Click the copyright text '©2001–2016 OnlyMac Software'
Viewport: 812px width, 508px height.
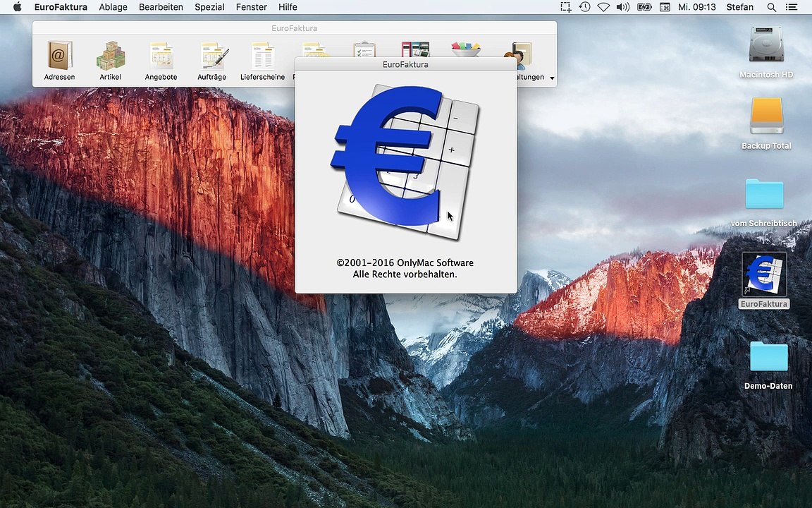point(405,262)
